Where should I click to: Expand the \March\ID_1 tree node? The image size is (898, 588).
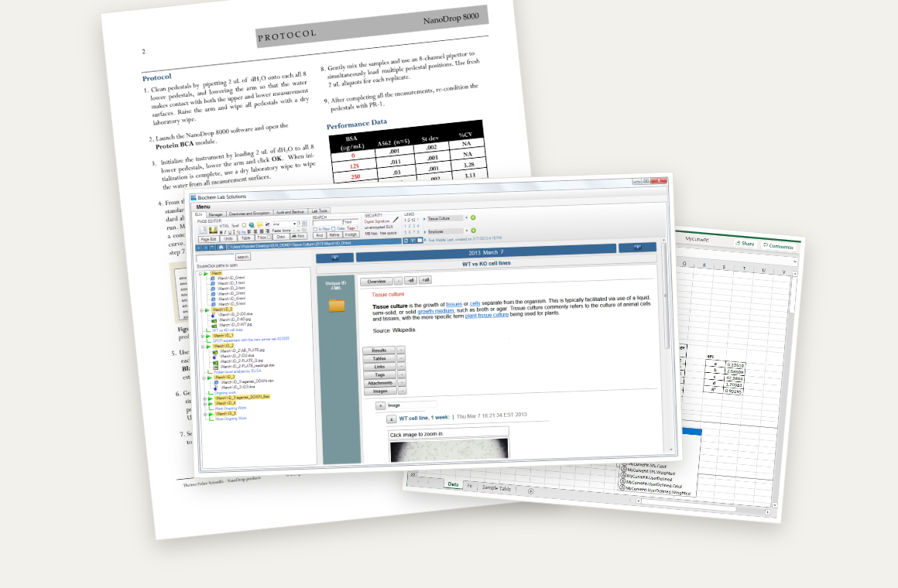[x=202, y=336]
